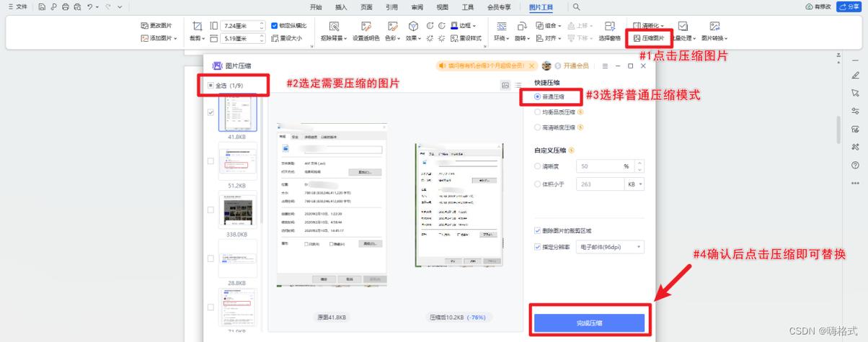Switch to the 页面 tab
Viewport: 868px width, 342px height.
point(366,7)
